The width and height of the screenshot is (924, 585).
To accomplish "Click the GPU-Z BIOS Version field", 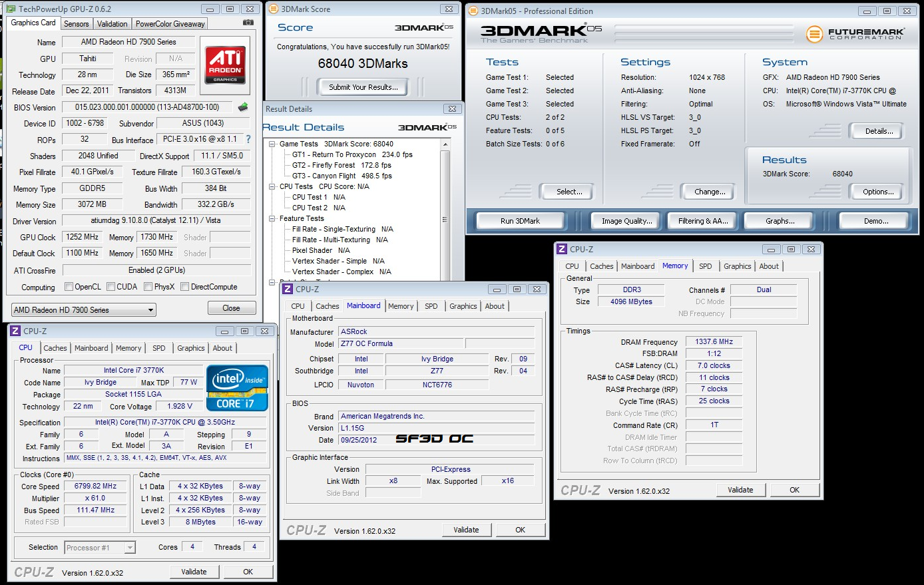I will coord(147,106).
